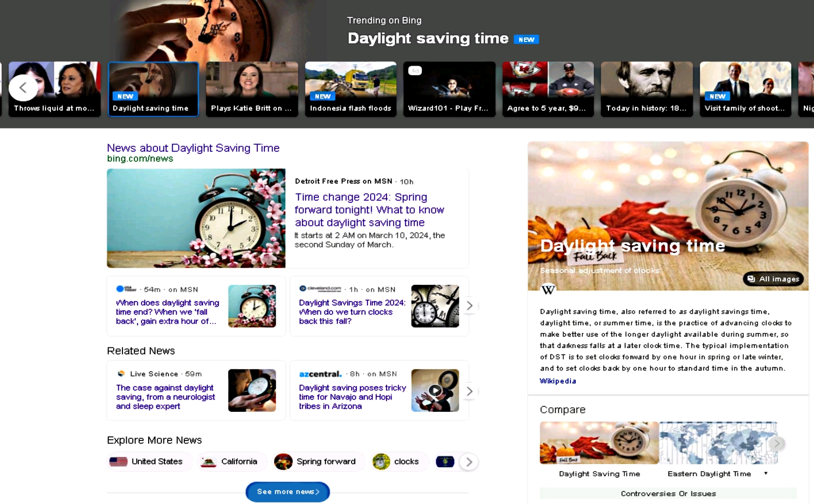Screen dimensions: 814x504
Task: Click the Live Science article clock thumbnail
Action: 252,390
